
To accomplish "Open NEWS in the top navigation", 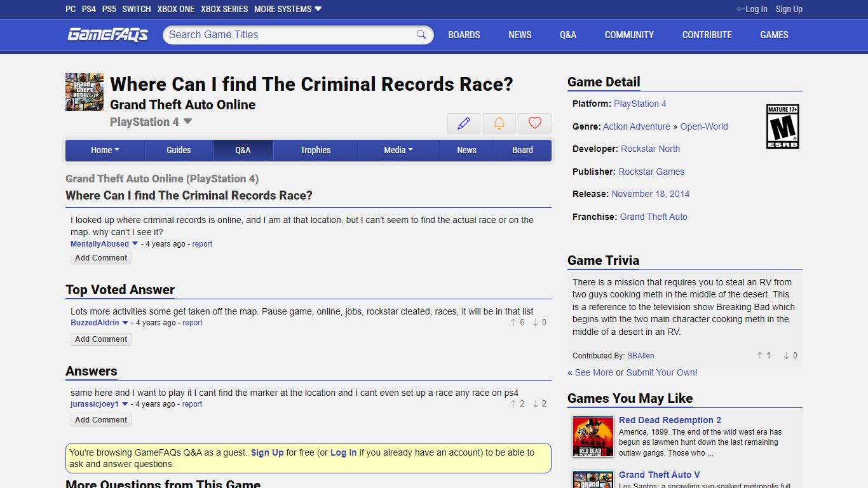I will click(520, 35).
